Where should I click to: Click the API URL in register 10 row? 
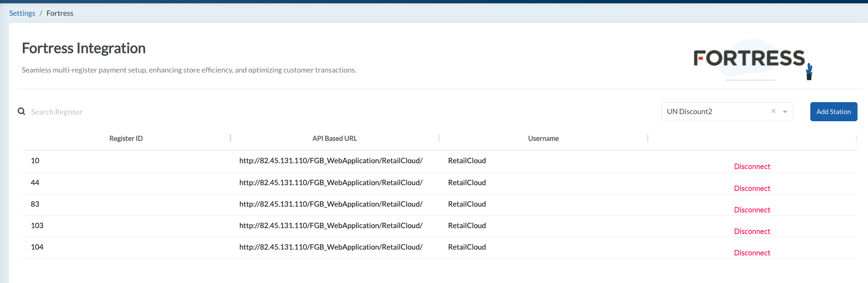click(x=331, y=161)
